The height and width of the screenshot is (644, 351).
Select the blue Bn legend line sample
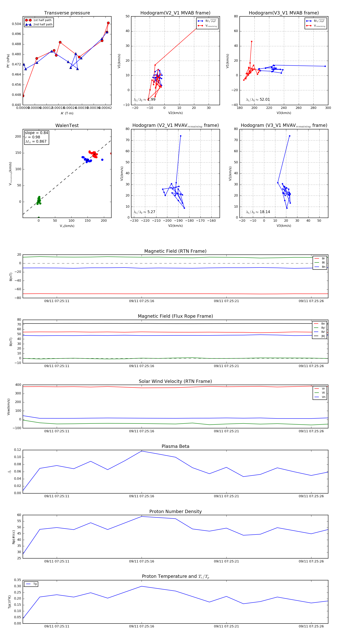point(317,267)
